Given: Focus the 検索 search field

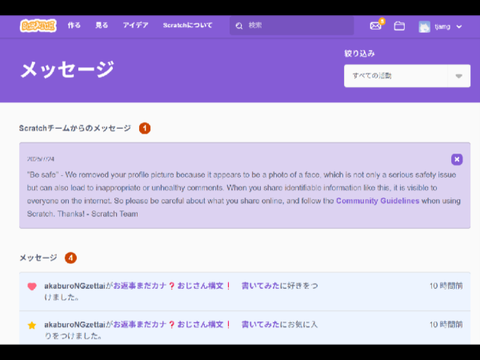Looking at the screenshot, I should [292, 26].
